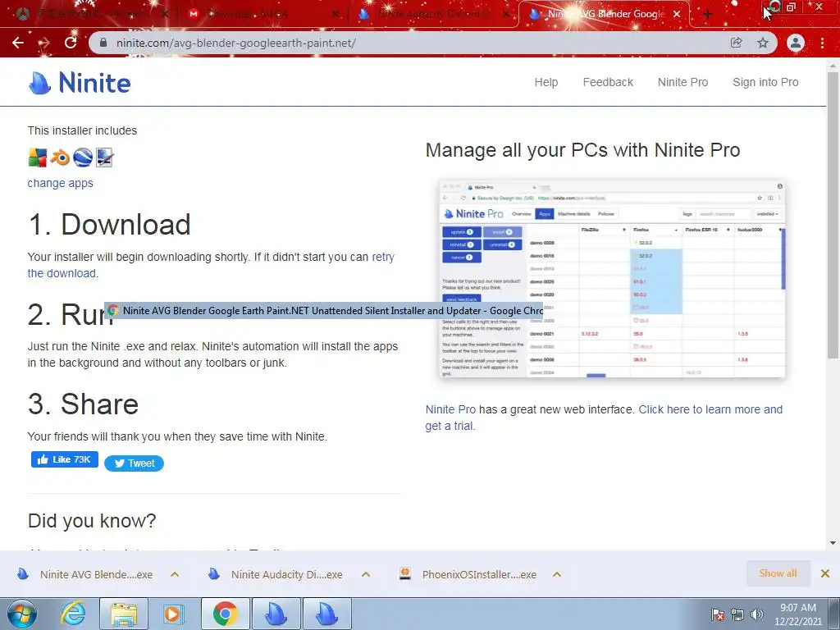Expand options for Ninite AVG Blende download
The height and width of the screenshot is (630, 840).
[x=175, y=574]
